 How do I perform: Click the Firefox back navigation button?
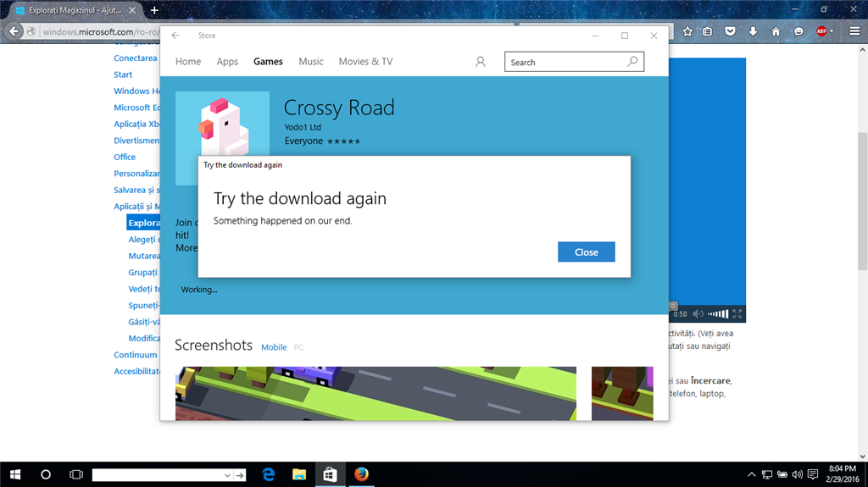point(14,31)
